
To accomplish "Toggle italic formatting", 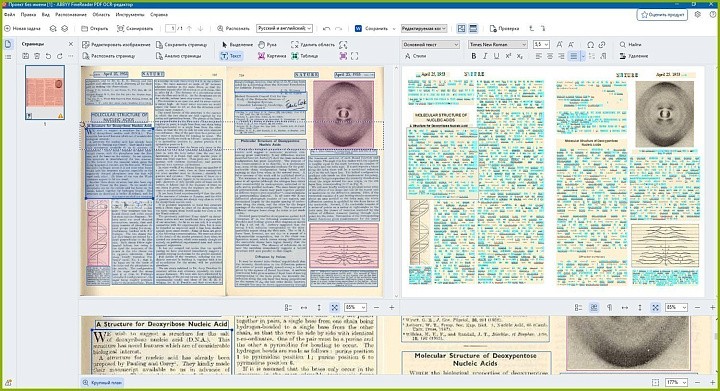I will 485,56.
